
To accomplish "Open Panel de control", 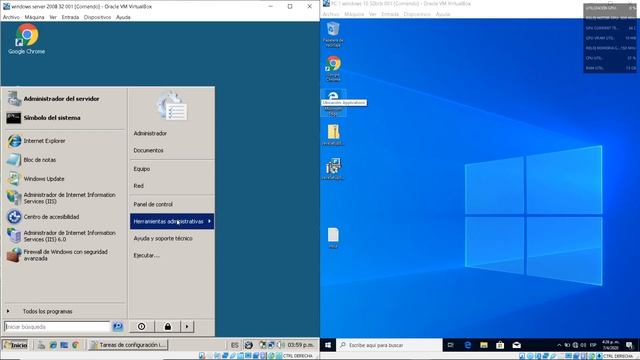I will tap(153, 204).
